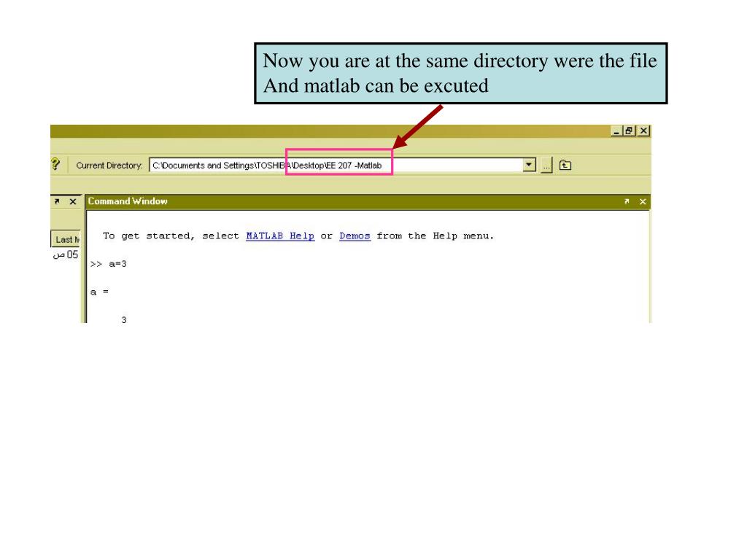
Task: Click the 05 timestamp entry in left panel
Action: 66,254
